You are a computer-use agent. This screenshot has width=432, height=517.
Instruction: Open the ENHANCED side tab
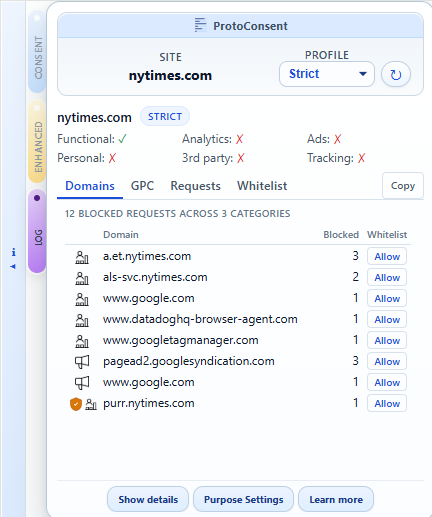[37, 141]
